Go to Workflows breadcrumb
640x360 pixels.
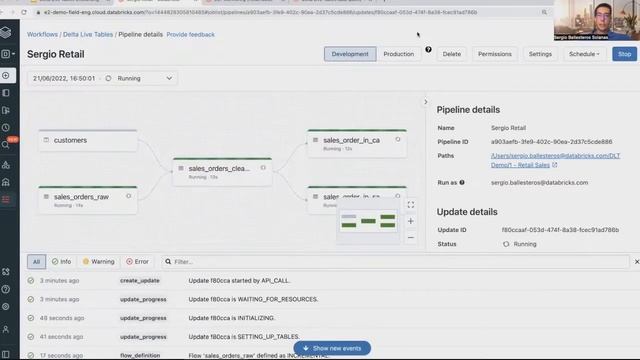click(42, 34)
